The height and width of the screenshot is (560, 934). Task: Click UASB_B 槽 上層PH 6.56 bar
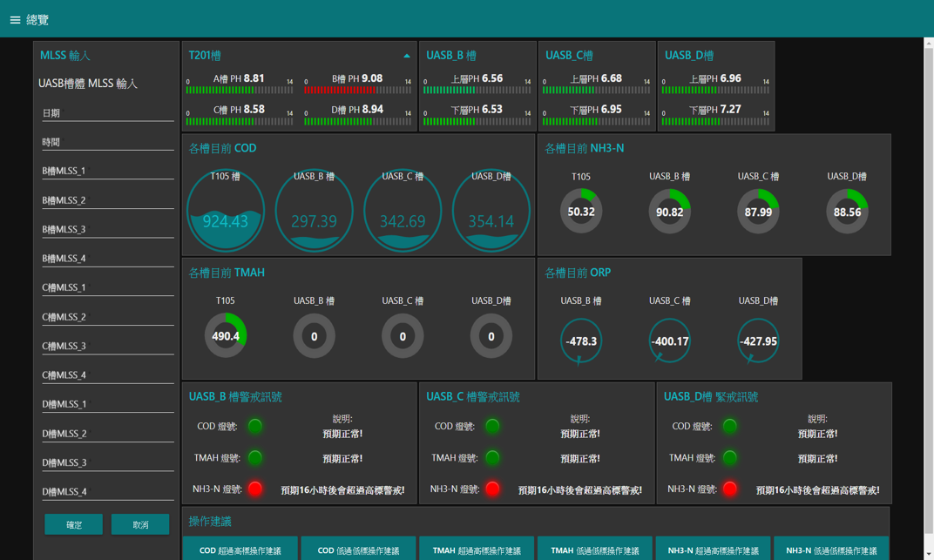coord(477,91)
